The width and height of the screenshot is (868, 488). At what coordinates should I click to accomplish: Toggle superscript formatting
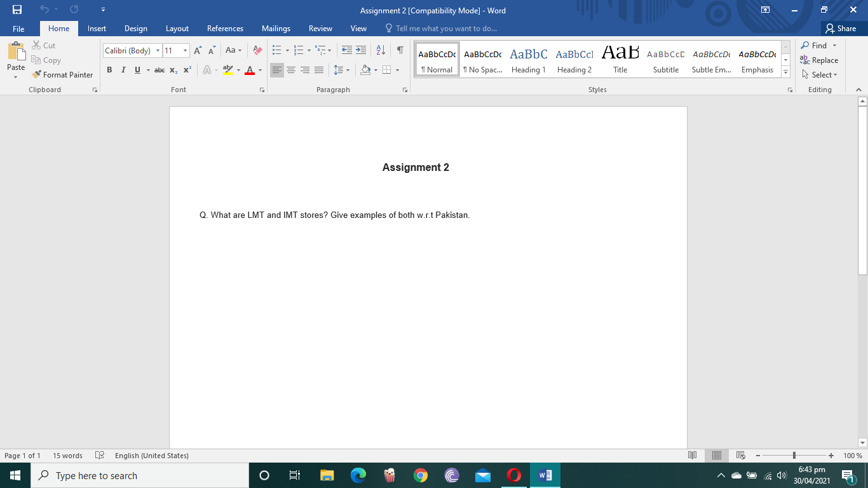[x=186, y=71]
